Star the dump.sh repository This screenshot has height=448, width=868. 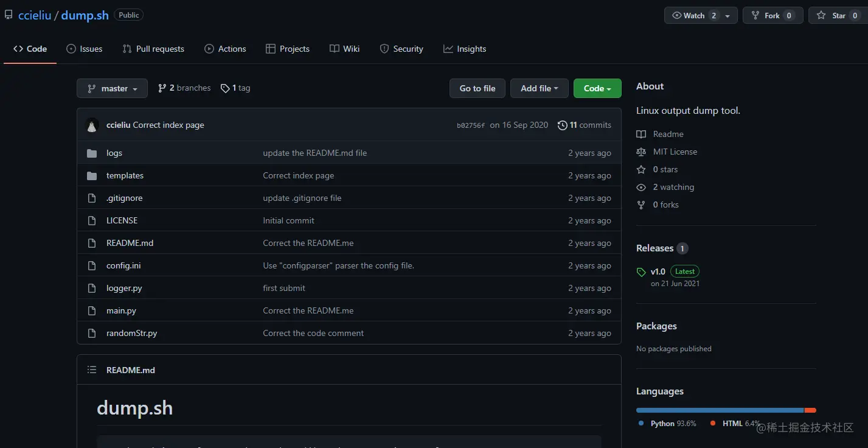point(832,16)
